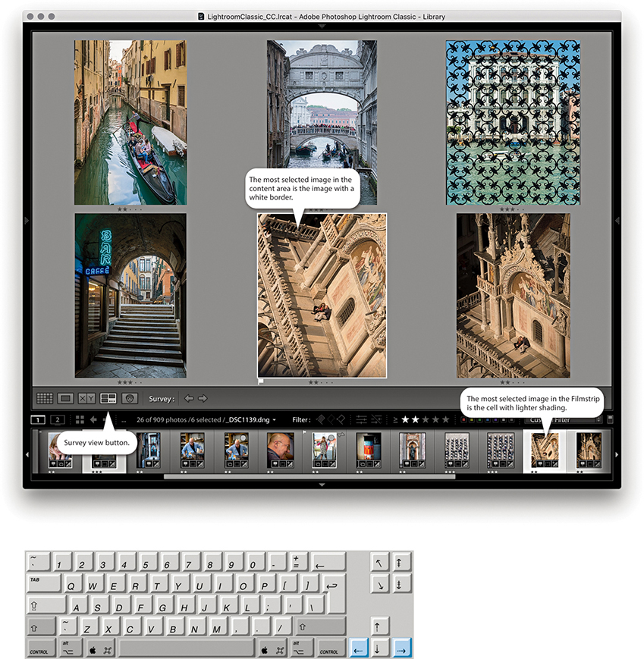
Task: Filter by rejected photos flag icon
Action: click(x=341, y=419)
